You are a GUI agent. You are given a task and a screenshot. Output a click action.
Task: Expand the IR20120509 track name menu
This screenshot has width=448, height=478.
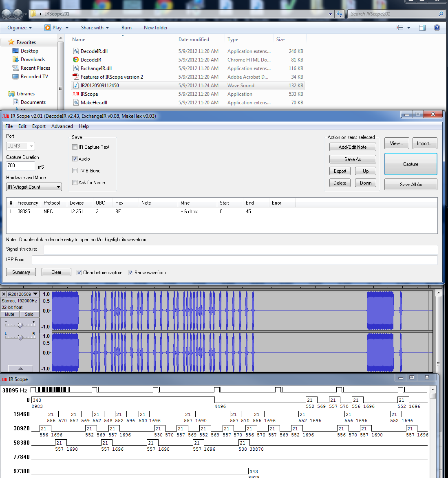point(35,294)
